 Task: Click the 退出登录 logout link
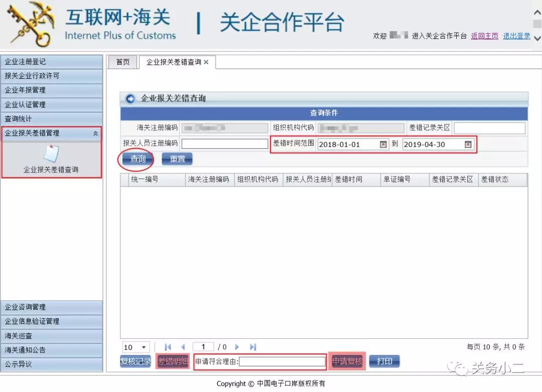(x=516, y=37)
